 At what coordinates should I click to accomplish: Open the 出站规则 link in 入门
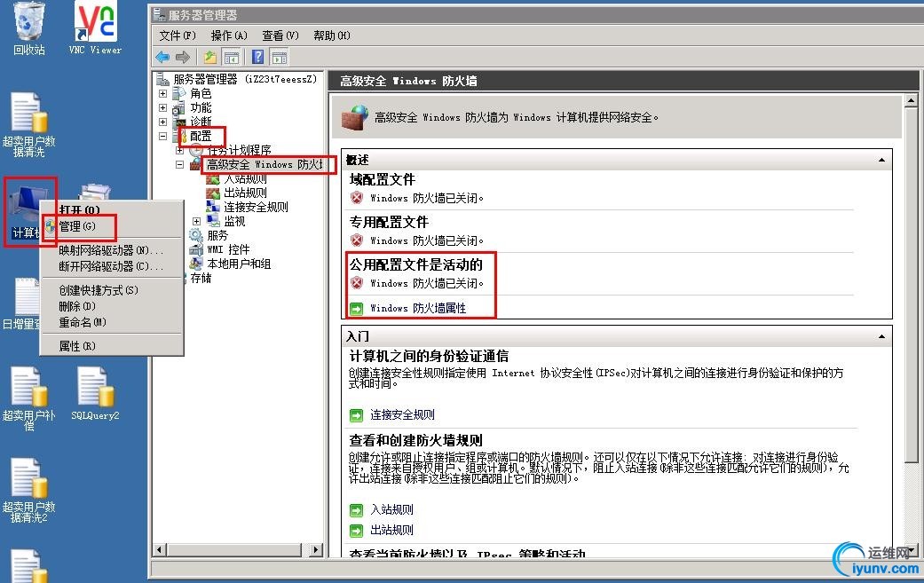[x=391, y=531]
